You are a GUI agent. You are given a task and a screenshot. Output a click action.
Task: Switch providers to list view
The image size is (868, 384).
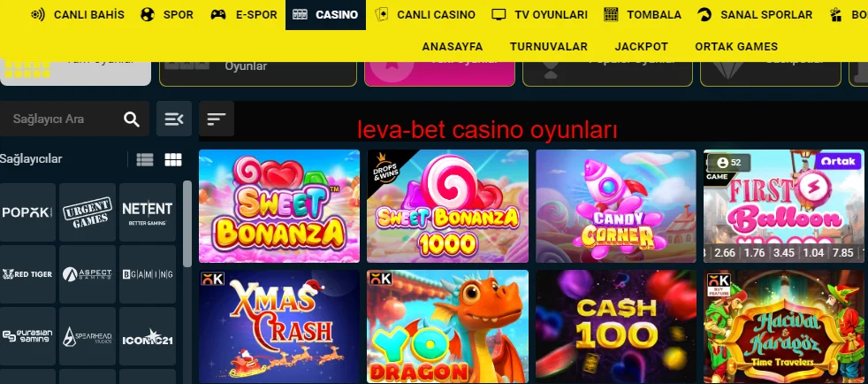click(145, 159)
